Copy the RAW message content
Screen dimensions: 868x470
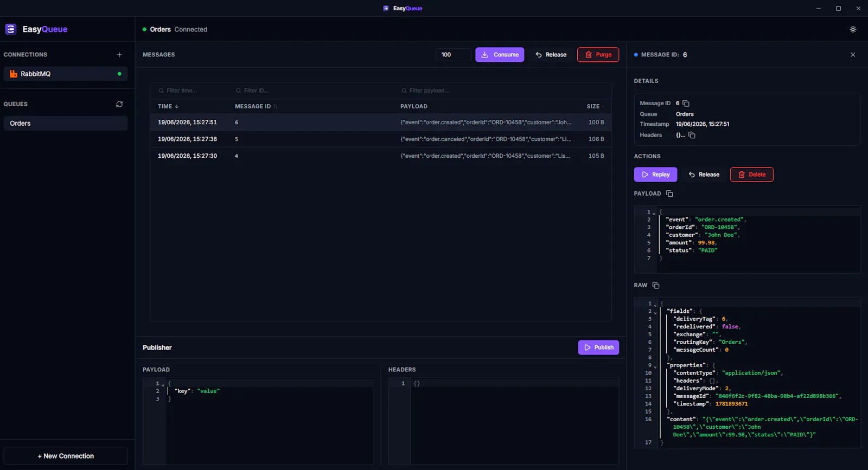tap(656, 285)
